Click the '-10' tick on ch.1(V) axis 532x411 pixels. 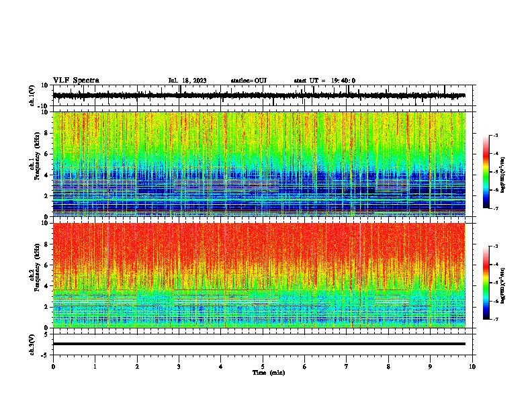click(x=44, y=106)
